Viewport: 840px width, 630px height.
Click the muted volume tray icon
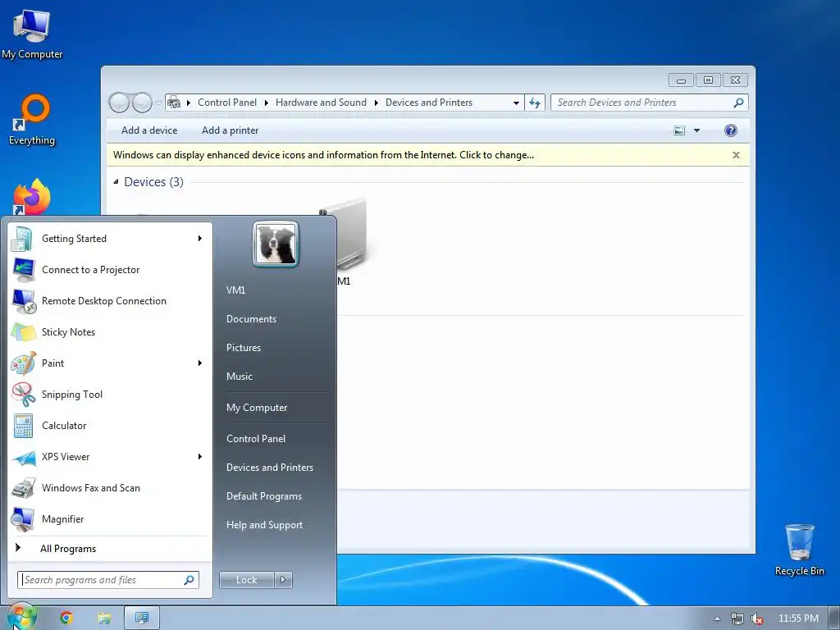tap(757, 619)
